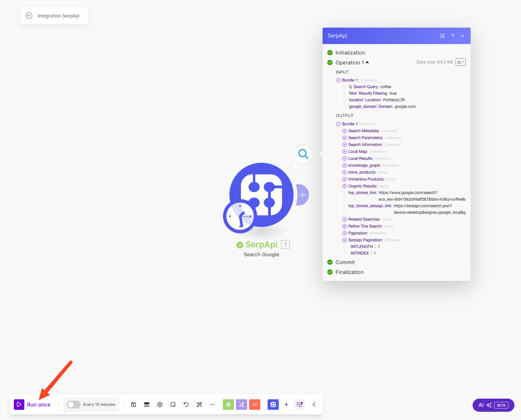Click the Data size 84.2 KB text
Screen dimensions: 521x420
coord(434,62)
